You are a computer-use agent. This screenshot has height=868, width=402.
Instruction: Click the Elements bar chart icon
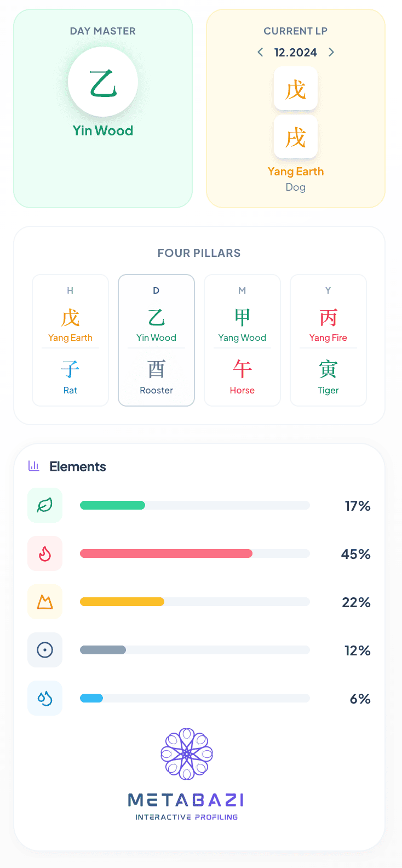pyautogui.click(x=34, y=466)
